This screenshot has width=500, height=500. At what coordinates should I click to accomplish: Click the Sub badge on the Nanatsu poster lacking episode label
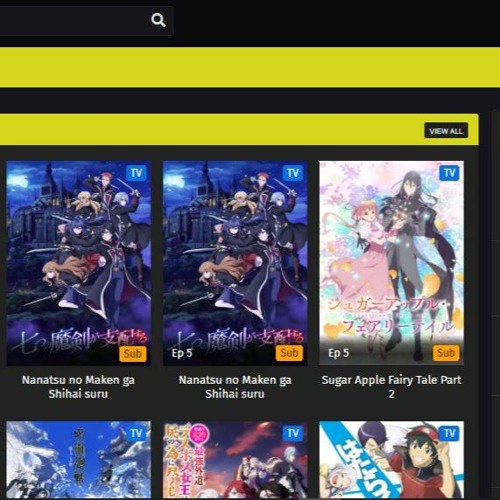point(133,353)
